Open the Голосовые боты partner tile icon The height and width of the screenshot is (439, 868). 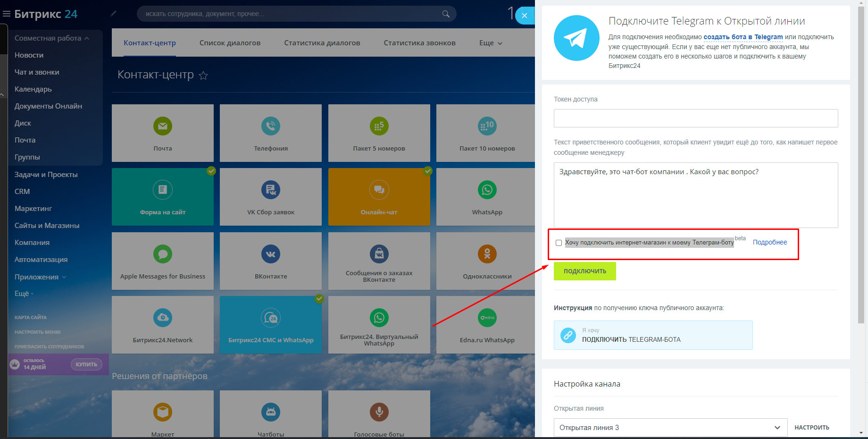coord(379,412)
